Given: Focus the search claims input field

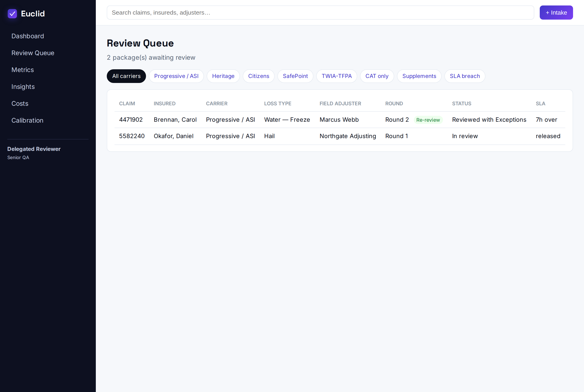Looking at the screenshot, I should 320,13.
